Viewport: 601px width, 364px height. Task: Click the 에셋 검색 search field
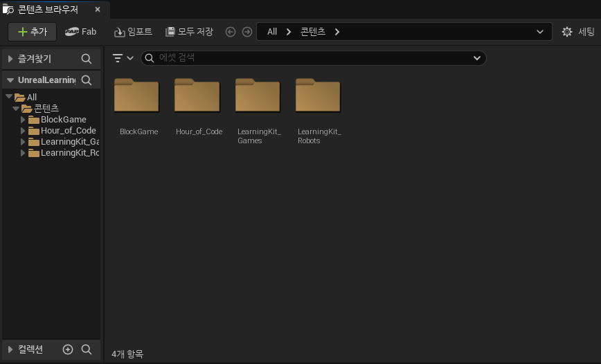[314, 58]
